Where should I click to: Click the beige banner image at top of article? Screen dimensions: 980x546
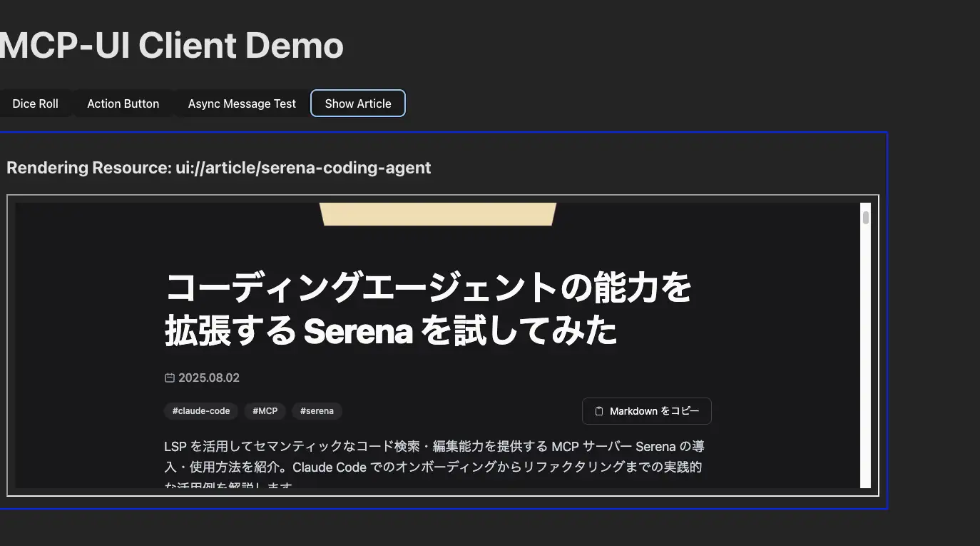pyautogui.click(x=438, y=214)
